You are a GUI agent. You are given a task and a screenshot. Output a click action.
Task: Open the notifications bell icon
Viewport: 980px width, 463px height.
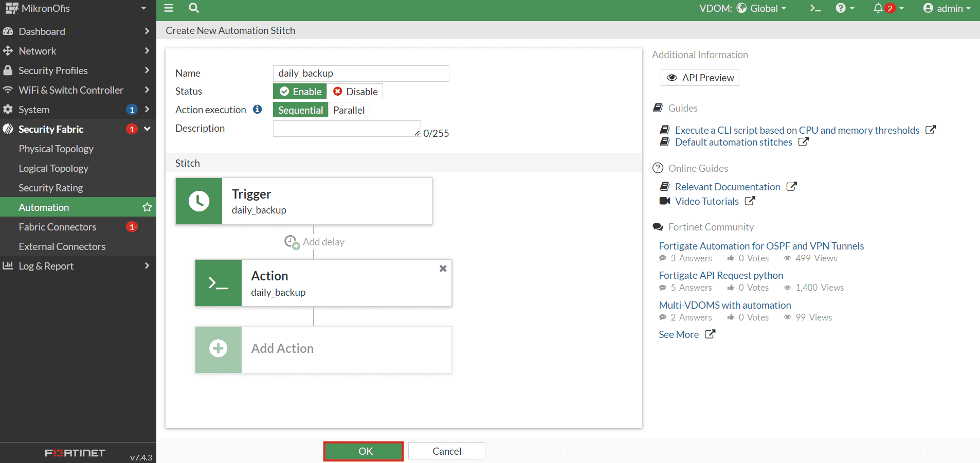[x=878, y=8]
